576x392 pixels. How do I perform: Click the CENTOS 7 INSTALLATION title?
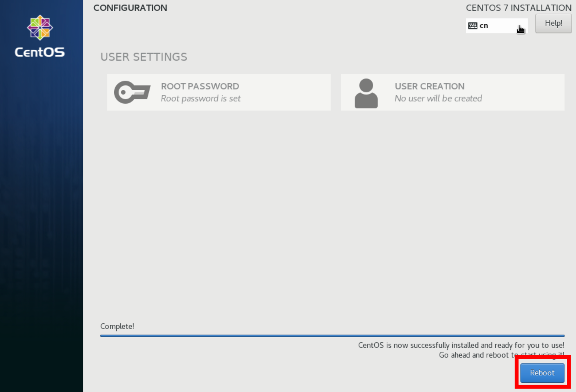pyautogui.click(x=519, y=8)
